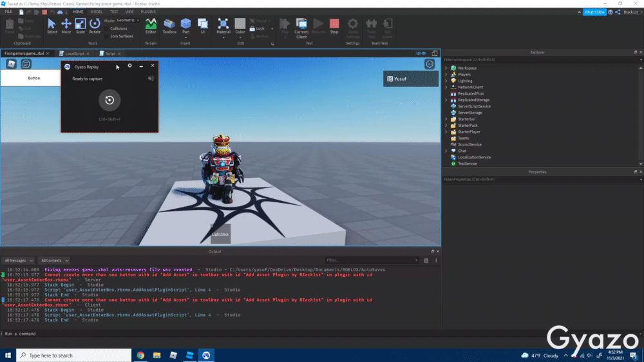Viewport: 644px width, 362px height.
Task: Open the Share icon beside What's New
Action: click(618, 12)
